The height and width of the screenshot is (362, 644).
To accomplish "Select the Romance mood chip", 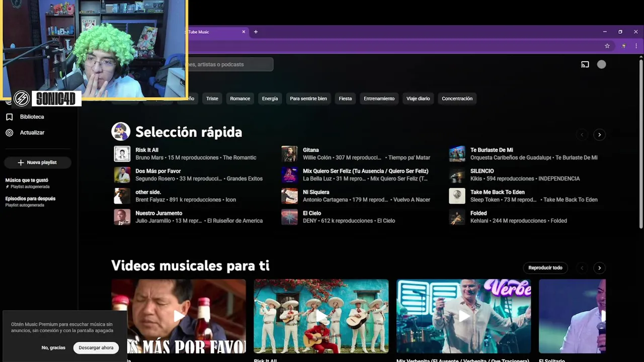I will tap(240, 99).
